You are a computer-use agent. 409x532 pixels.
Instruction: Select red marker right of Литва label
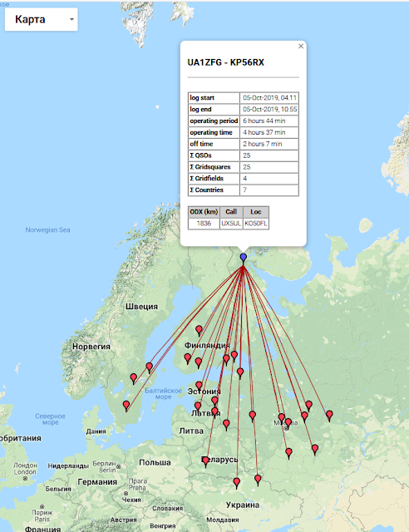coord(226,425)
